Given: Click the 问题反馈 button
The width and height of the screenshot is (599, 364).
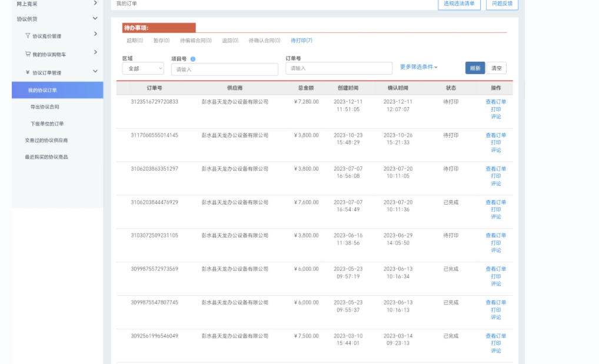Looking at the screenshot, I should (x=502, y=4).
